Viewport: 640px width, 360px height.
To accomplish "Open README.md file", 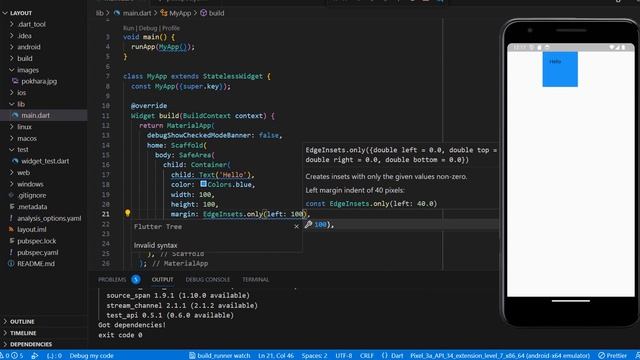I will (36, 264).
